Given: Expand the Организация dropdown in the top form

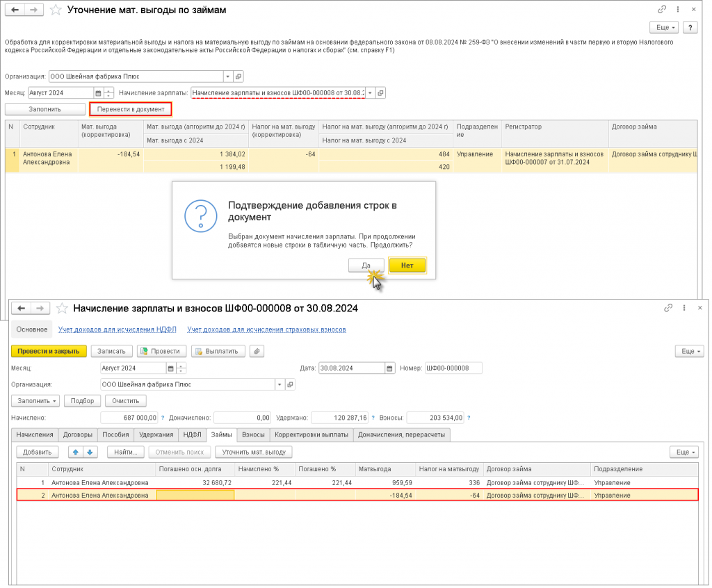Looking at the screenshot, I should coord(228,76).
